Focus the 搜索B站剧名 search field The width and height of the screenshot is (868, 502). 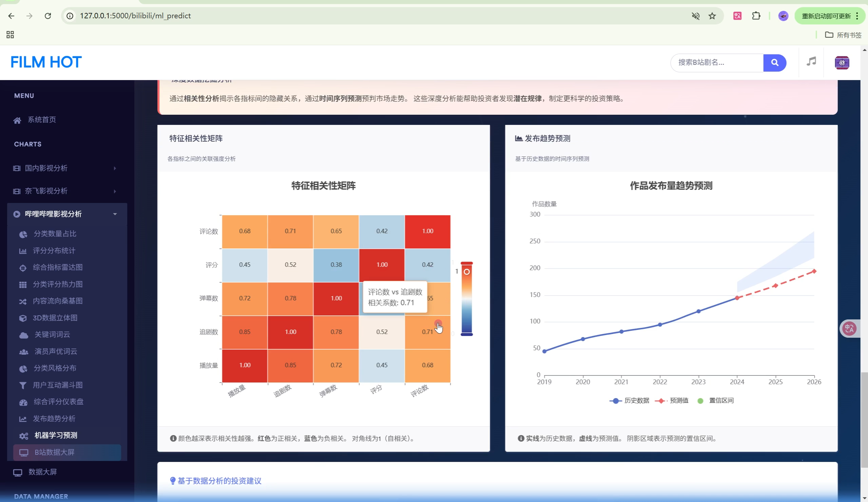(716, 62)
